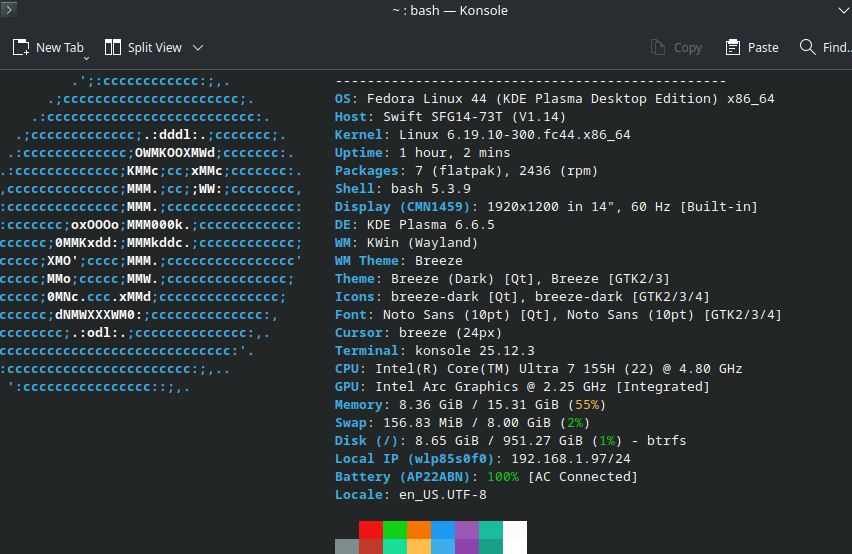
Task: Click the greyed-out Copy label
Action: 688,48
